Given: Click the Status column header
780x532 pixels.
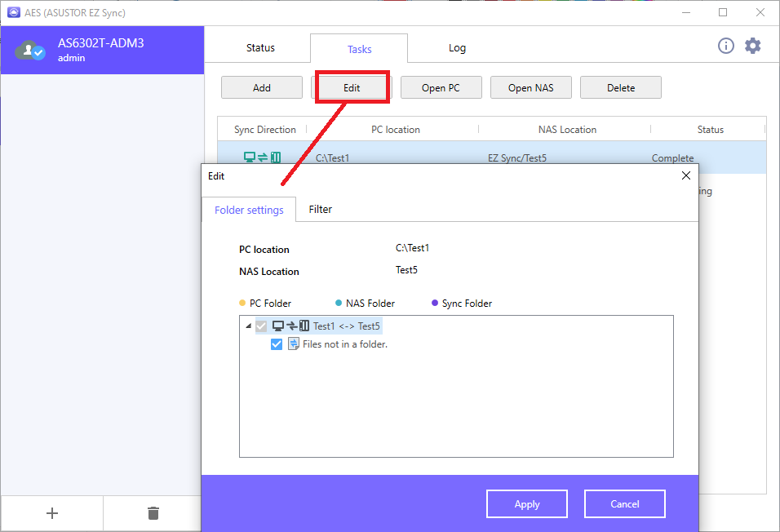Looking at the screenshot, I should click(711, 130).
